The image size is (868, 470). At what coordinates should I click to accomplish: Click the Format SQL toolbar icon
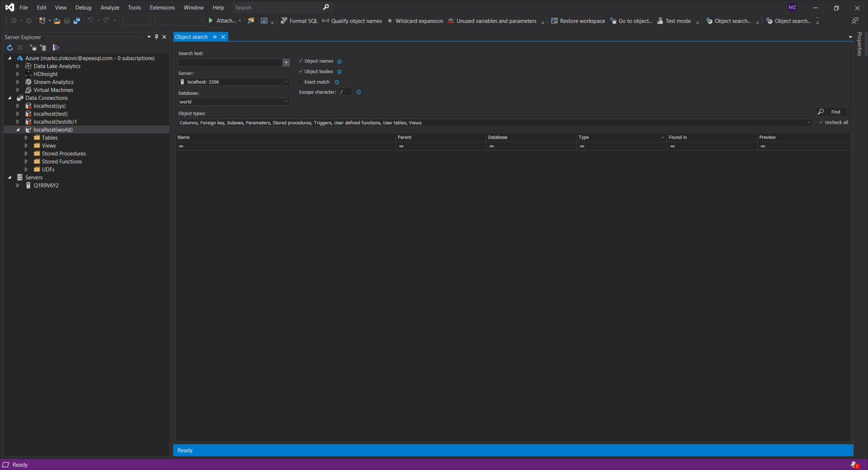click(284, 21)
